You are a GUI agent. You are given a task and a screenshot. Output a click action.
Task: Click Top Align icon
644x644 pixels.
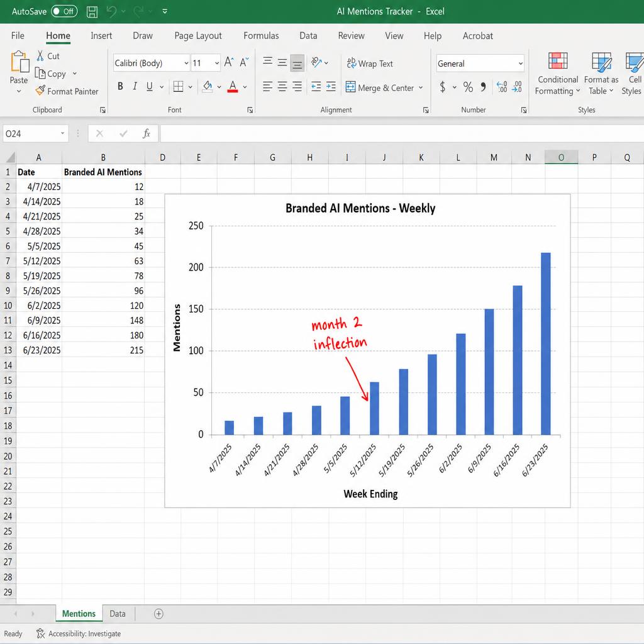click(x=267, y=62)
